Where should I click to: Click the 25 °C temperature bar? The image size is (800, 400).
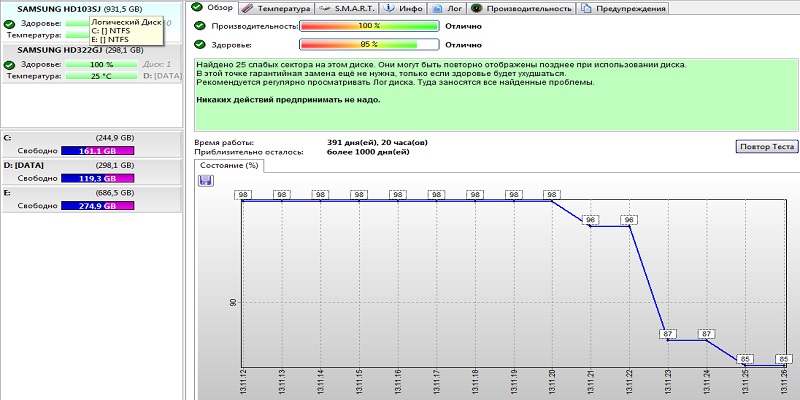click(102, 76)
